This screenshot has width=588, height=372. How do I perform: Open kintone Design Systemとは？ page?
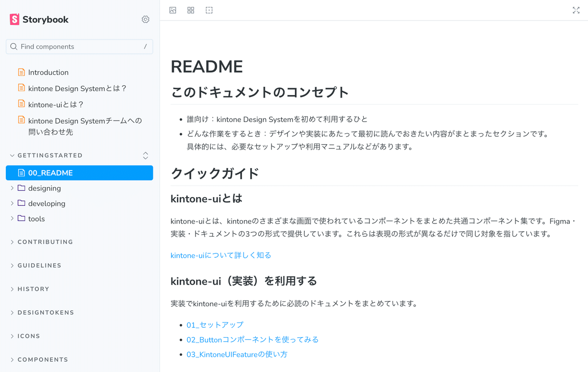point(78,88)
